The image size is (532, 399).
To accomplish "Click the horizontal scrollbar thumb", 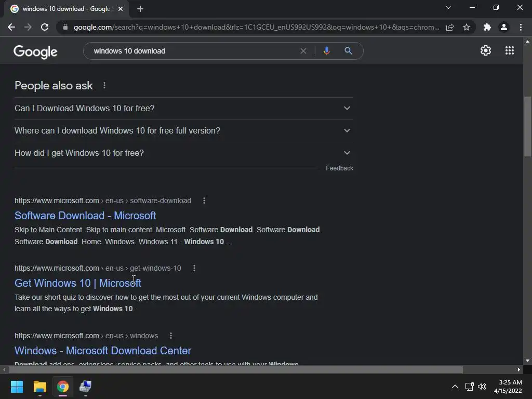I will pos(235,369).
